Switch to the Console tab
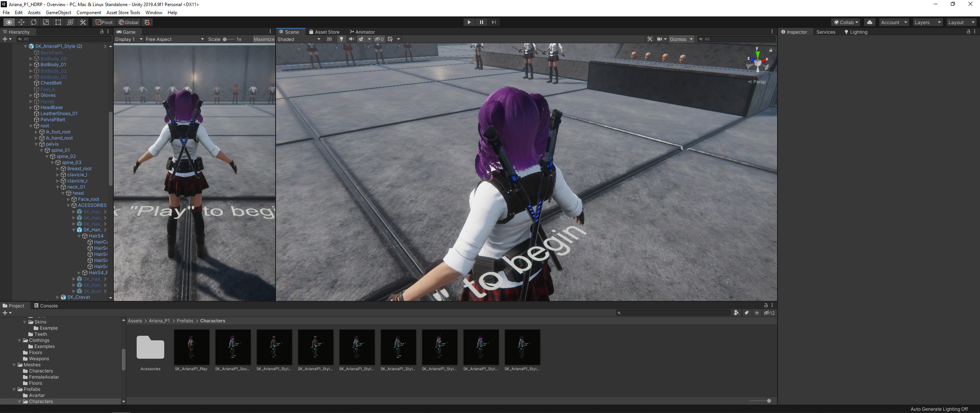This screenshot has height=413, width=980. (46, 306)
